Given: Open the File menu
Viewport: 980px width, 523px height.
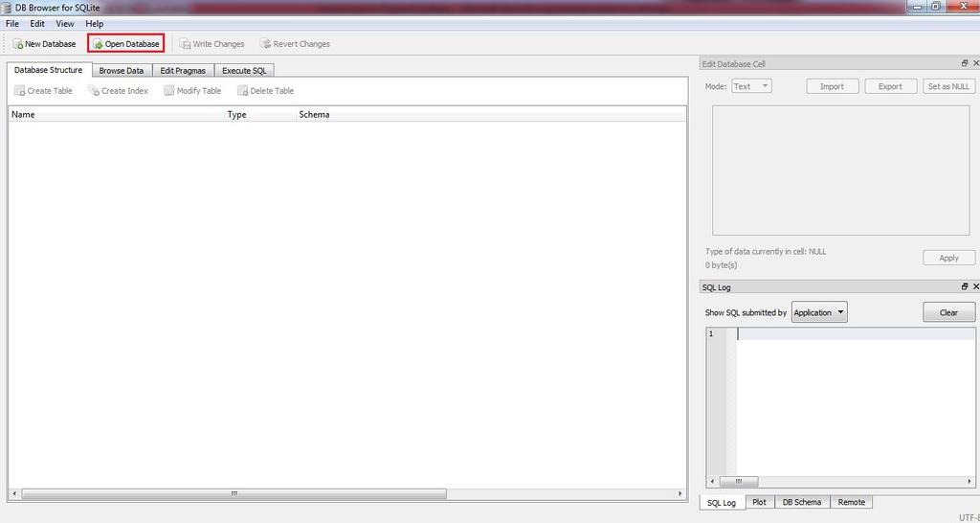Looking at the screenshot, I should pyautogui.click(x=11, y=24).
